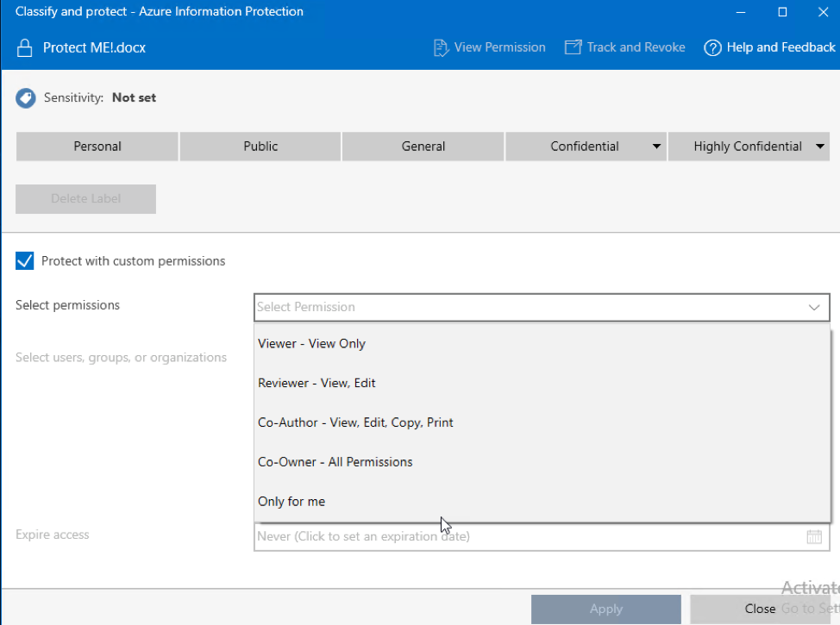Maximize the Classify and protect window
The width and height of the screenshot is (840, 625).
tap(782, 12)
